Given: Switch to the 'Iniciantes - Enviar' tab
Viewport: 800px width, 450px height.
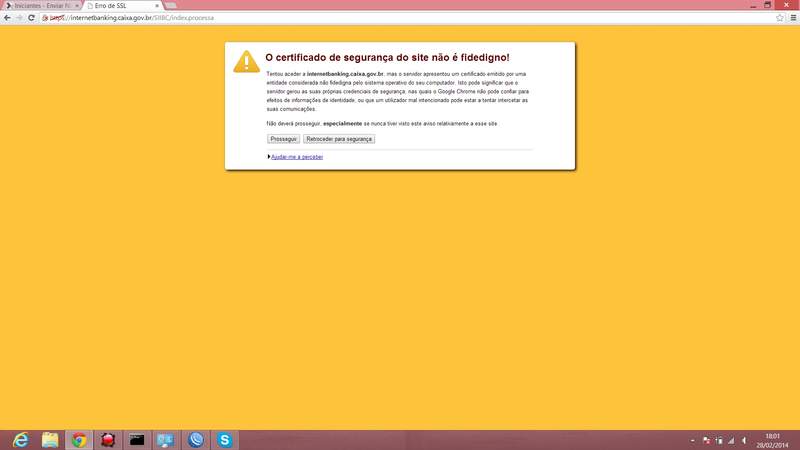Looking at the screenshot, I should pos(42,6).
